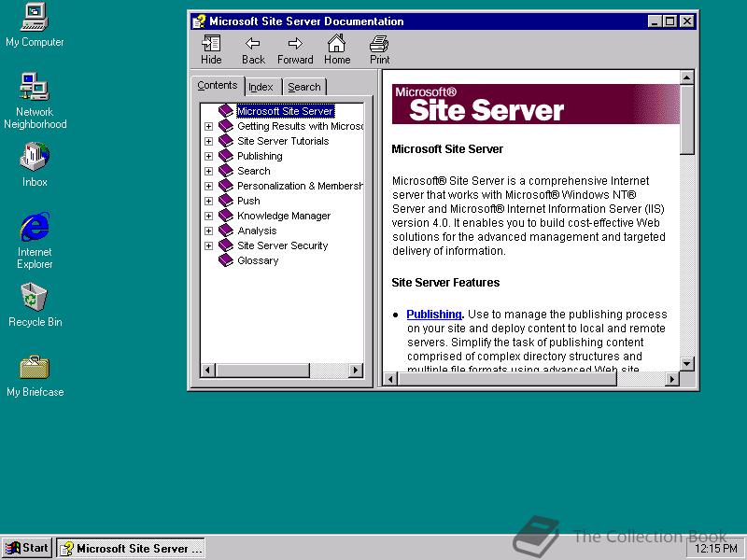
Task: Switch to the Contents tab
Action: tap(218, 86)
